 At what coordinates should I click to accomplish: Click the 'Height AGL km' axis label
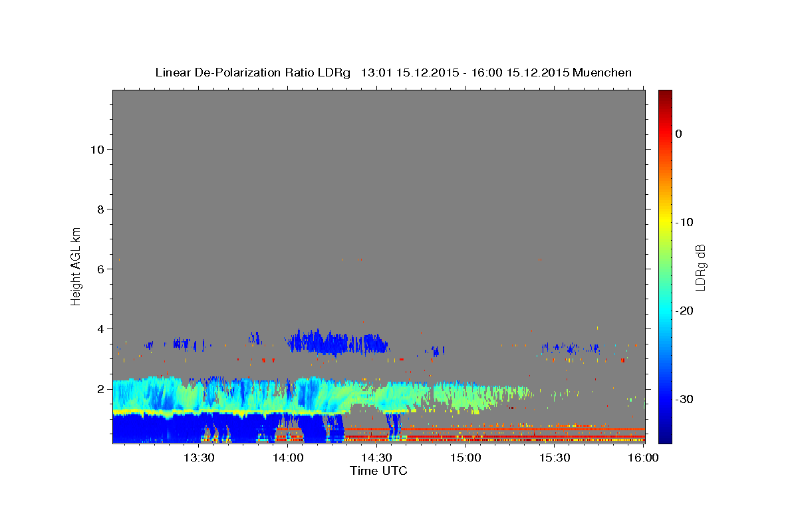pyautogui.click(x=76, y=266)
